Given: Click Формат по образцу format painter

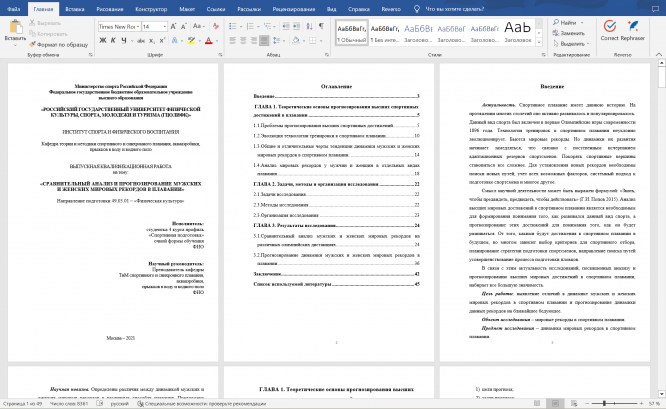Looking at the screenshot, I should point(59,45).
